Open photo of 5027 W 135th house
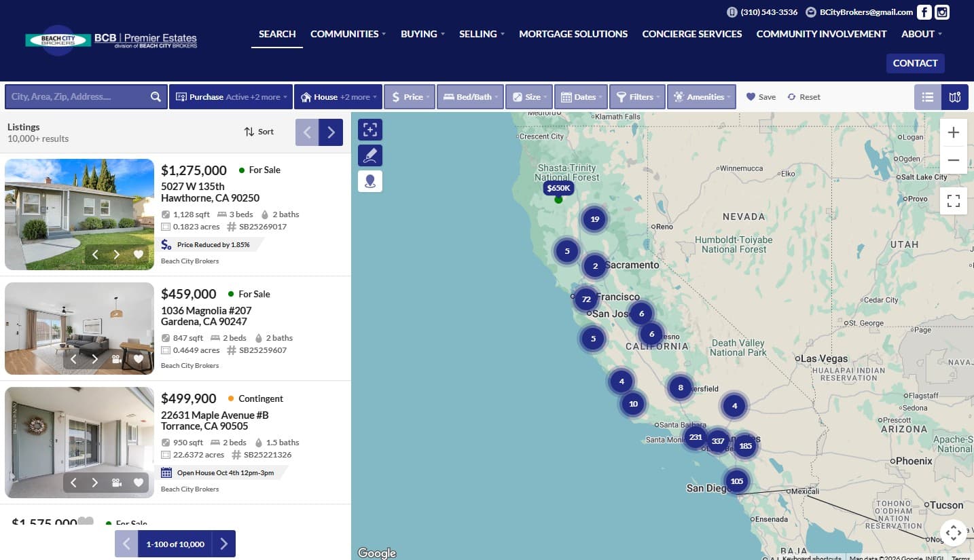This screenshot has height=560, width=974. 79,214
